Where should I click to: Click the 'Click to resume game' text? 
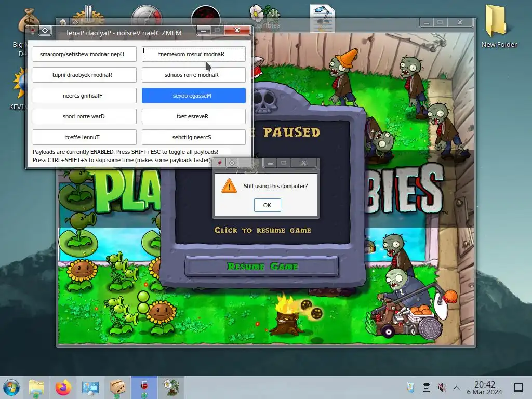[x=262, y=230]
